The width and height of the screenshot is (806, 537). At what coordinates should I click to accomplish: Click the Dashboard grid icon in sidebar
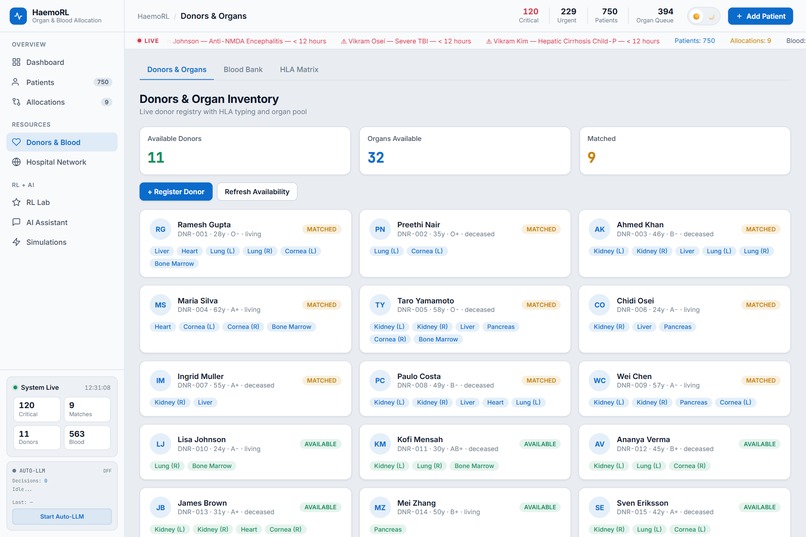click(16, 62)
